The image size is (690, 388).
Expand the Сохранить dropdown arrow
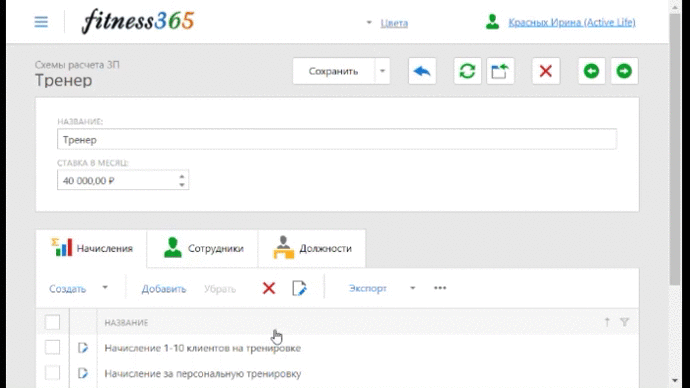[382, 71]
